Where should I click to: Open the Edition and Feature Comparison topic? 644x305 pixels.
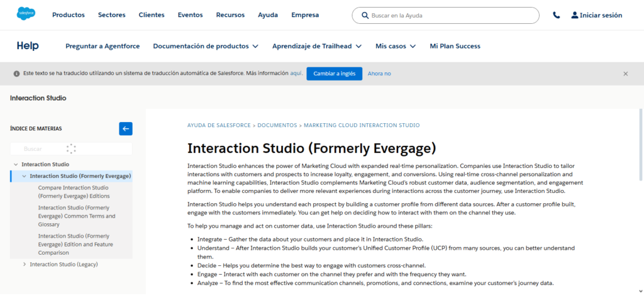tap(75, 244)
